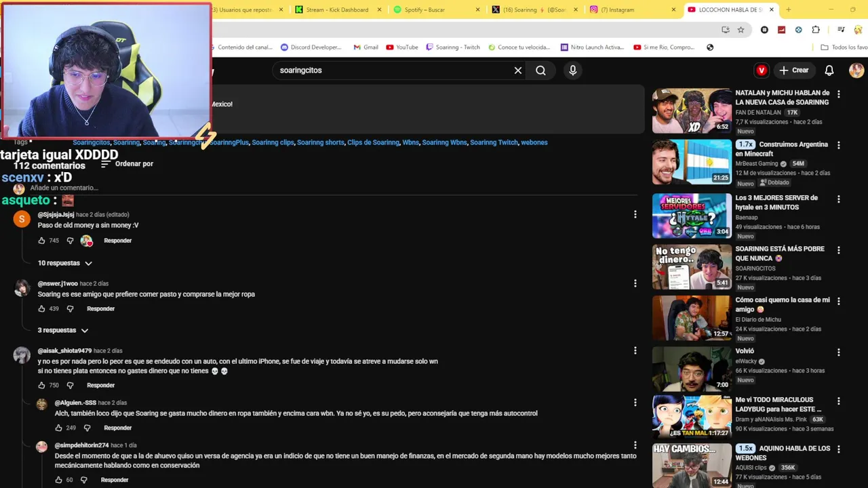Open SOARINNG ESTÁ MÁS POBRE QUE NUNCA title
868x488 pixels.
click(780, 253)
